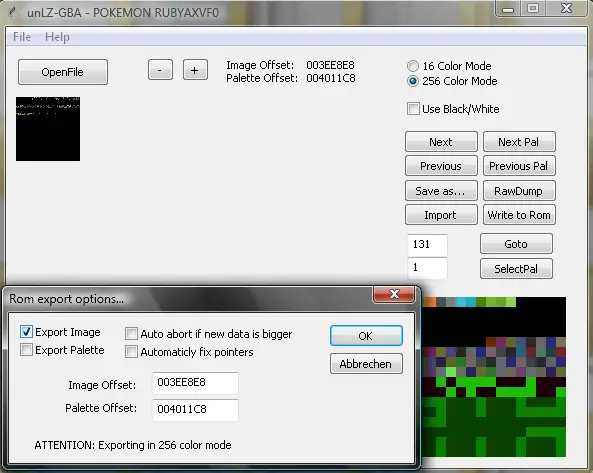Edit Palette Offset field in export dialog
This screenshot has width=593, height=473.
(x=195, y=409)
